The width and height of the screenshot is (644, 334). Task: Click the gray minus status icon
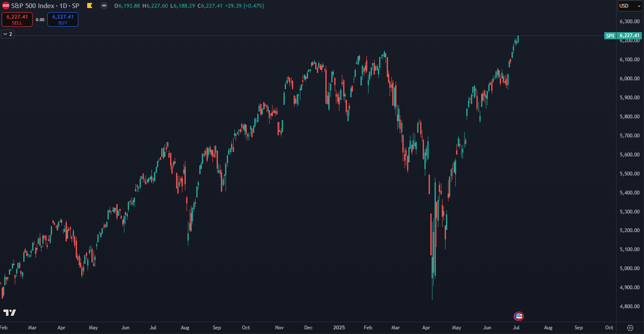tap(104, 5)
